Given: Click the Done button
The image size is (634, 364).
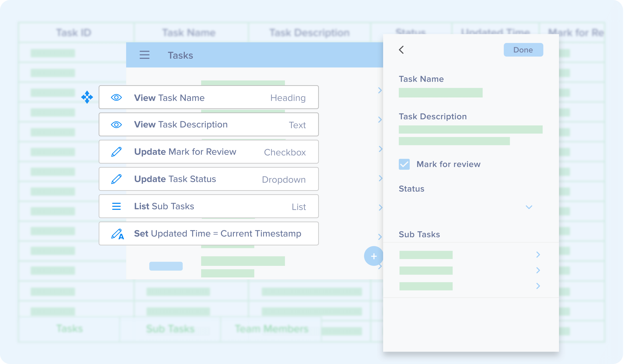Looking at the screenshot, I should click(x=523, y=50).
